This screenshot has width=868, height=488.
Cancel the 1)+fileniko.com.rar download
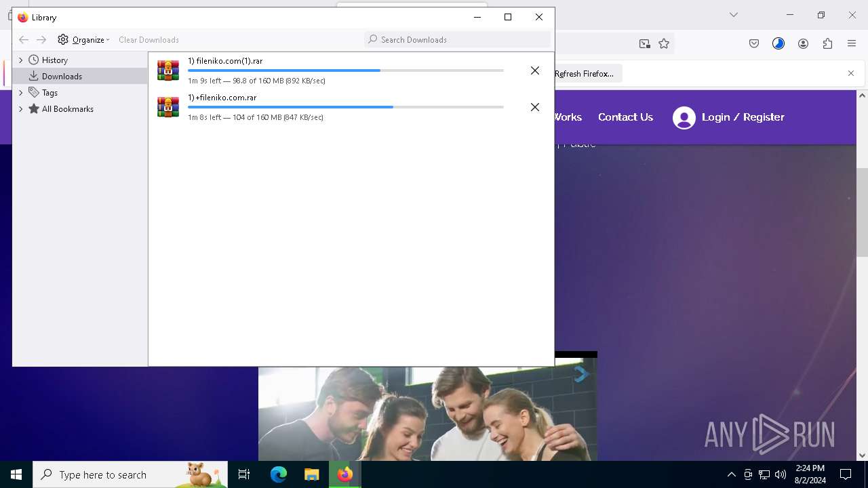(x=535, y=107)
